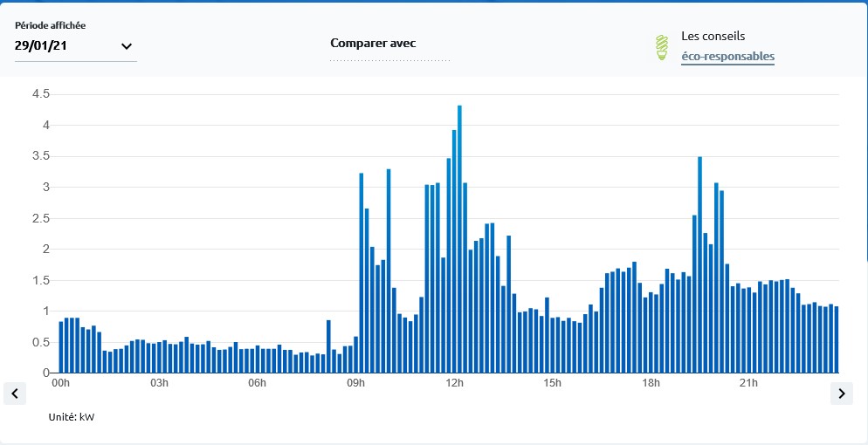The height and width of the screenshot is (445, 868).
Task: Open the éco-responsables link
Action: point(727,57)
